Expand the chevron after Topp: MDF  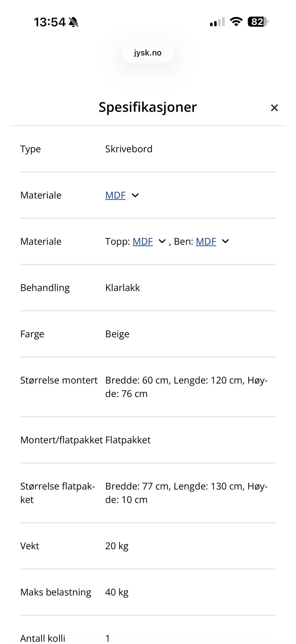click(x=162, y=241)
